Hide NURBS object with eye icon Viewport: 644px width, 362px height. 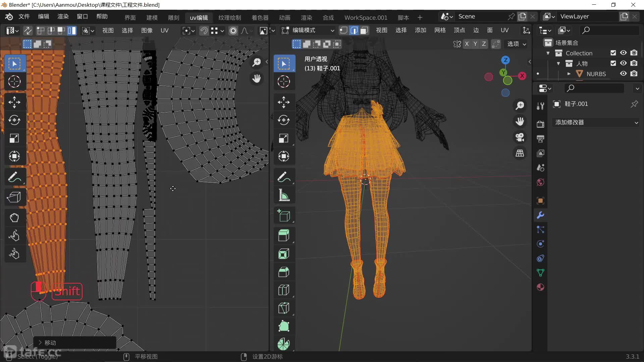[623, 74]
